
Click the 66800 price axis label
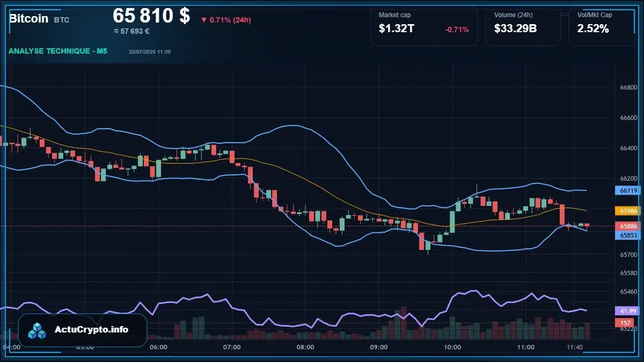click(x=628, y=87)
